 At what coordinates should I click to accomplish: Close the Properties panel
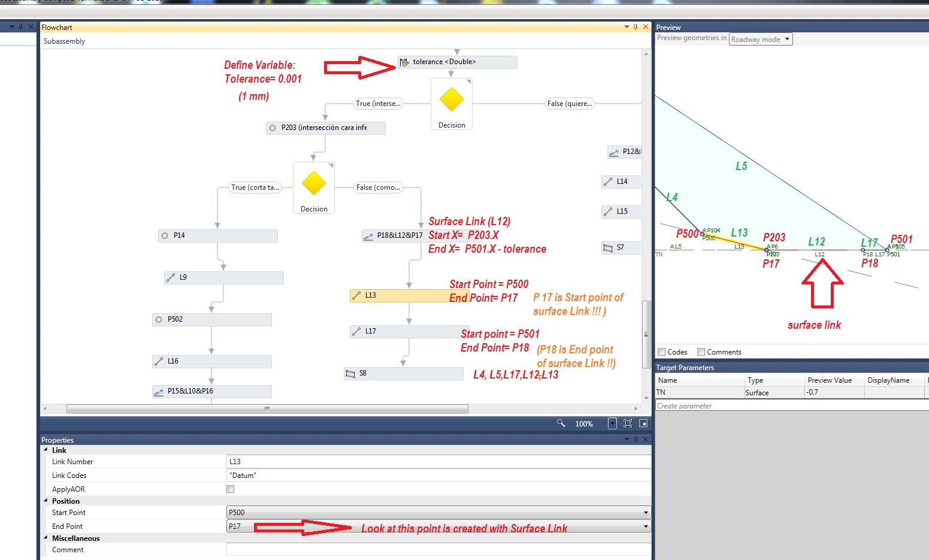(646, 440)
